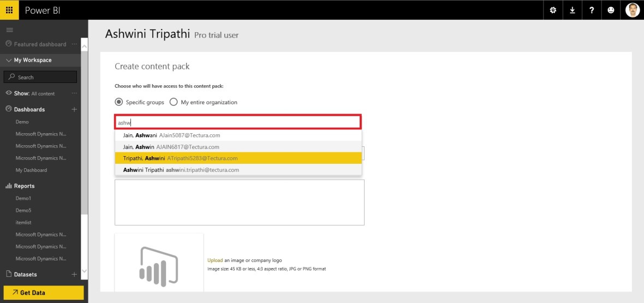The image size is (644, 303).
Task: Open the user profile picture
Action: pyautogui.click(x=632, y=10)
